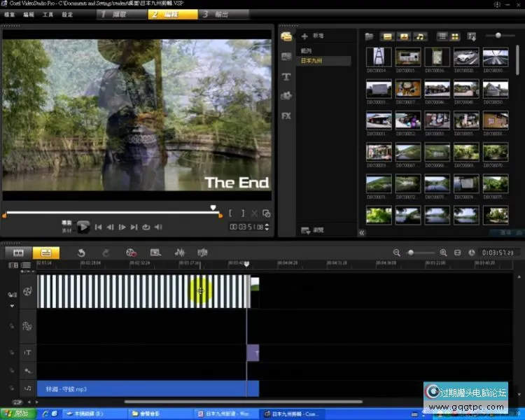This screenshot has width=525, height=420.
Task: Open the Title (T) library panel
Action: coord(286,76)
